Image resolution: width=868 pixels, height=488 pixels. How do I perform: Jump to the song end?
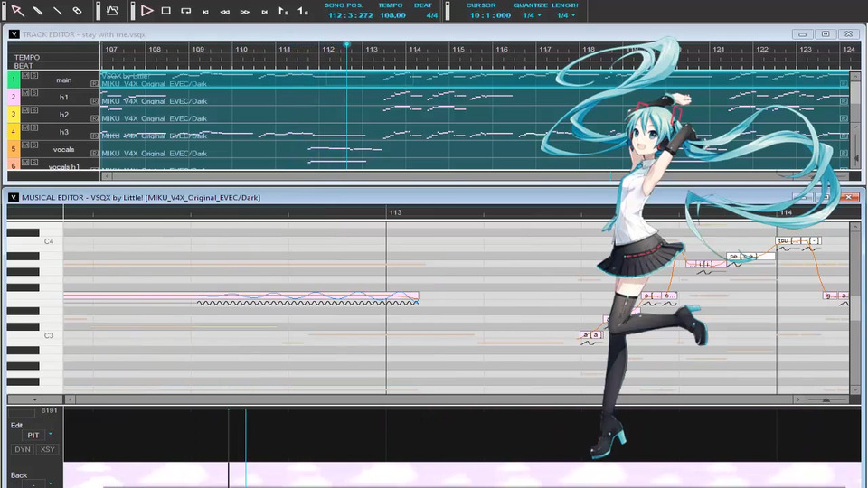[265, 11]
